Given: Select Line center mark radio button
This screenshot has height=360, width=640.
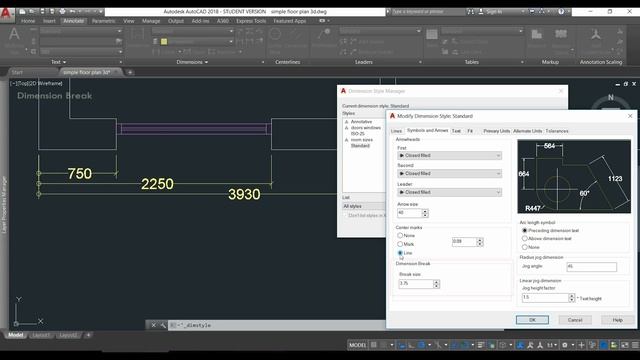Looking at the screenshot, I should click(x=400, y=253).
